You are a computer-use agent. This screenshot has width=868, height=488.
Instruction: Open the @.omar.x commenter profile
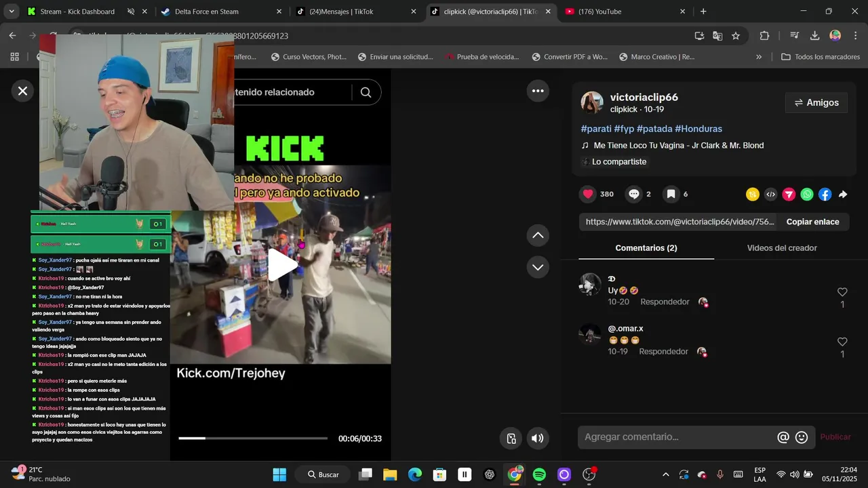[626, 329]
